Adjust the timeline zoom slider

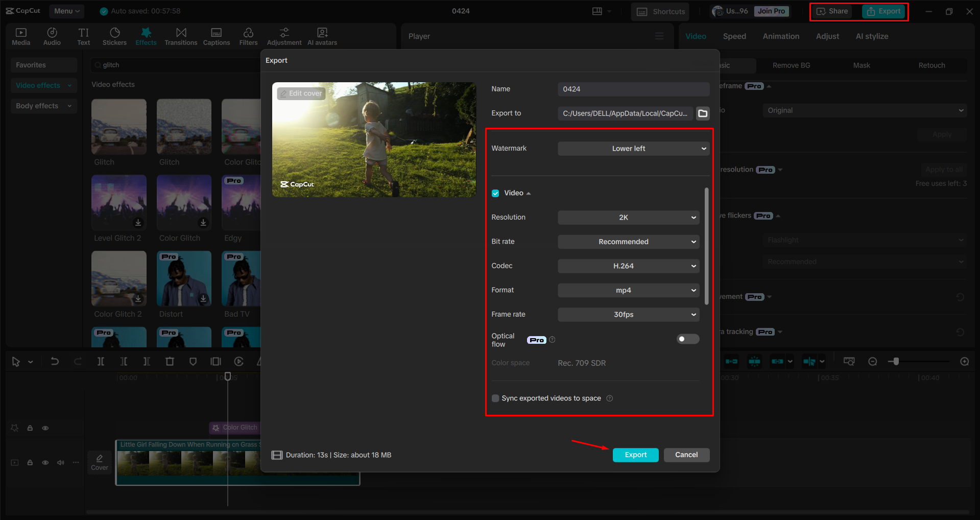(896, 362)
